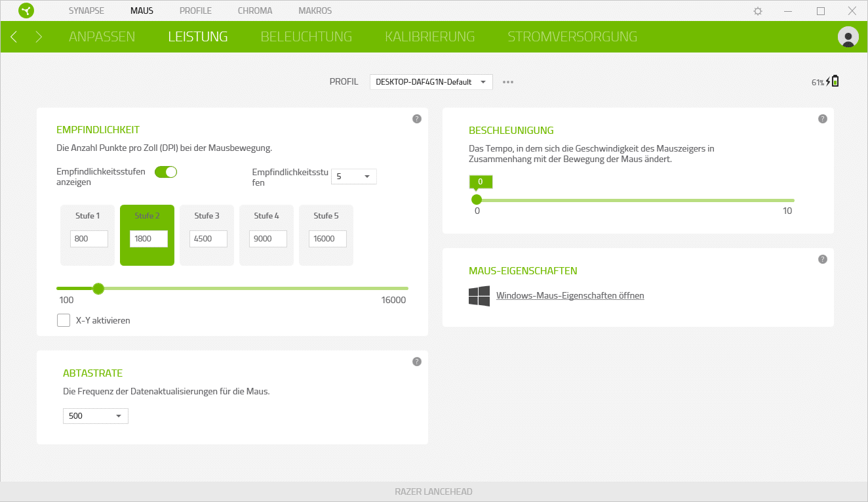This screenshot has height=502, width=868.
Task: Switch to the Beleuchtung tab
Action: (306, 37)
